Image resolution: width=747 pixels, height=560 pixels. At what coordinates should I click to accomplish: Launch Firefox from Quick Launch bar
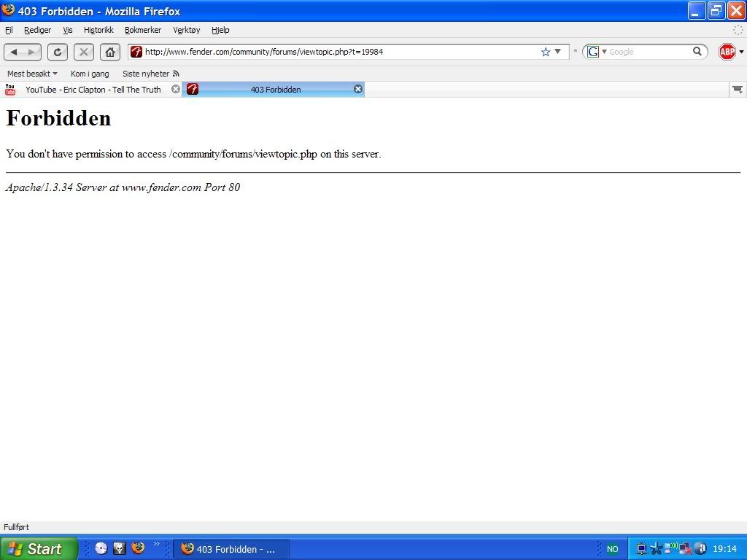click(138, 548)
